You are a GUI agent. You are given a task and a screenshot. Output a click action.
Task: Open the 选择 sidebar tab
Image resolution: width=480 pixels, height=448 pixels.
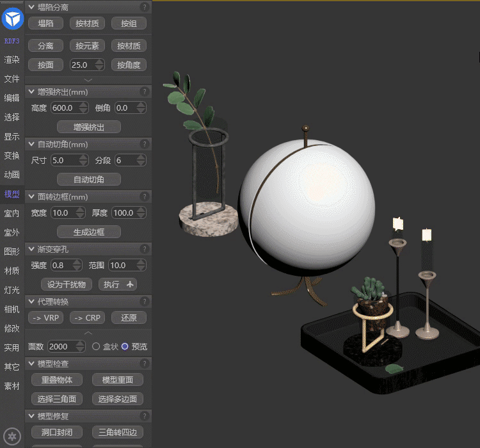pyautogui.click(x=12, y=117)
